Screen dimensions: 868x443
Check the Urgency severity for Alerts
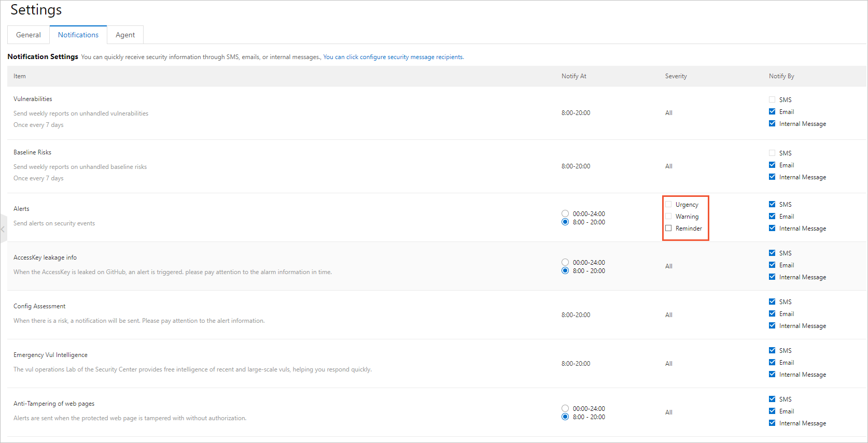pos(668,204)
